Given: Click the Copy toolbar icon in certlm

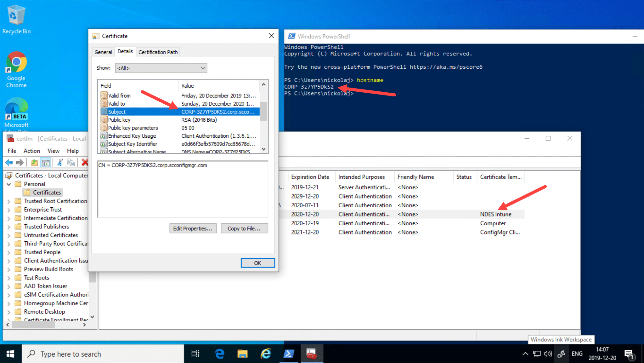Looking at the screenshot, I should (x=71, y=163).
